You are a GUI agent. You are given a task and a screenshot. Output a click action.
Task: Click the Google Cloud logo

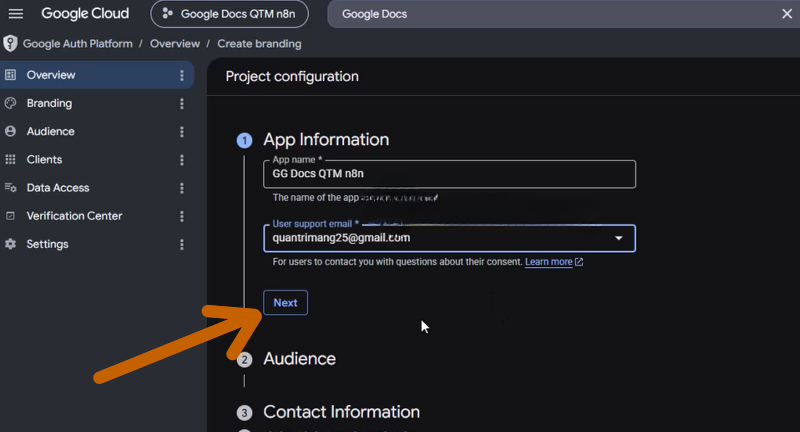(85, 14)
